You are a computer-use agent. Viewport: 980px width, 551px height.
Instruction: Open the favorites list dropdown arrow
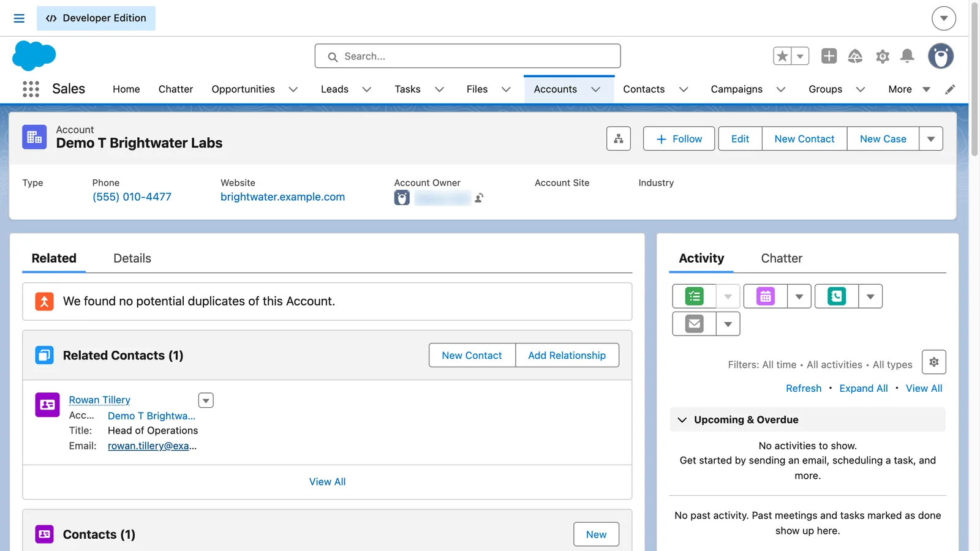(x=800, y=56)
